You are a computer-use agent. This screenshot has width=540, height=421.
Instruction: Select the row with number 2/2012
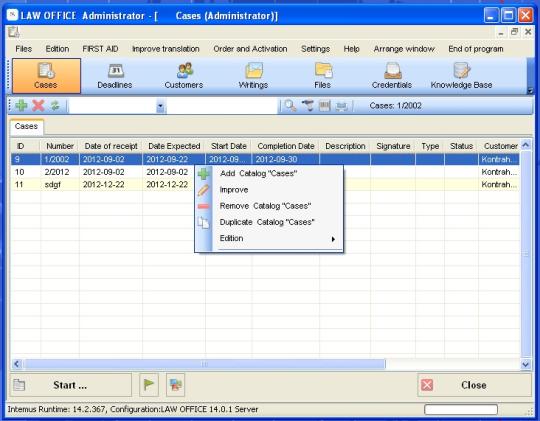(x=265, y=172)
